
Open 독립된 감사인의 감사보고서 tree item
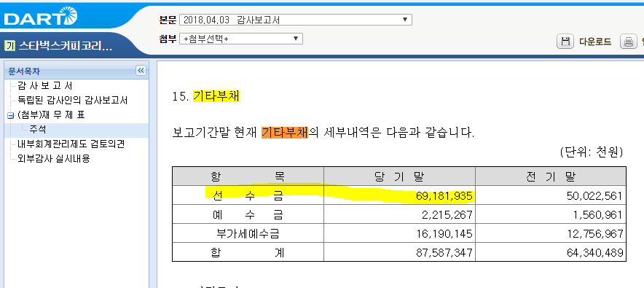tap(72, 100)
